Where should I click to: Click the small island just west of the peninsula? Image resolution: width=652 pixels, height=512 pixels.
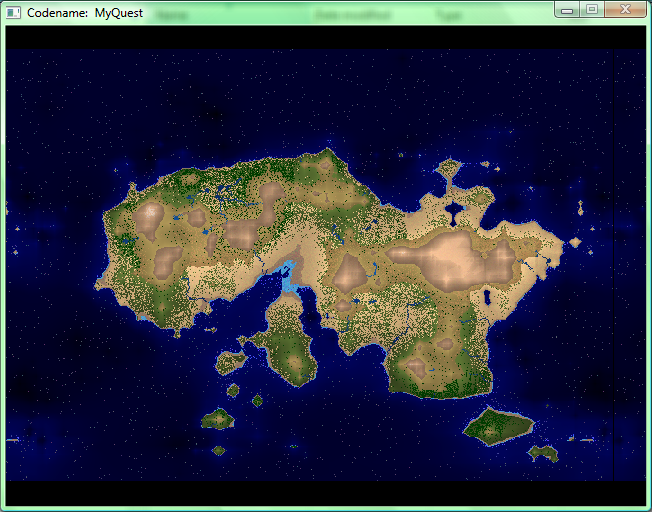pos(230,360)
